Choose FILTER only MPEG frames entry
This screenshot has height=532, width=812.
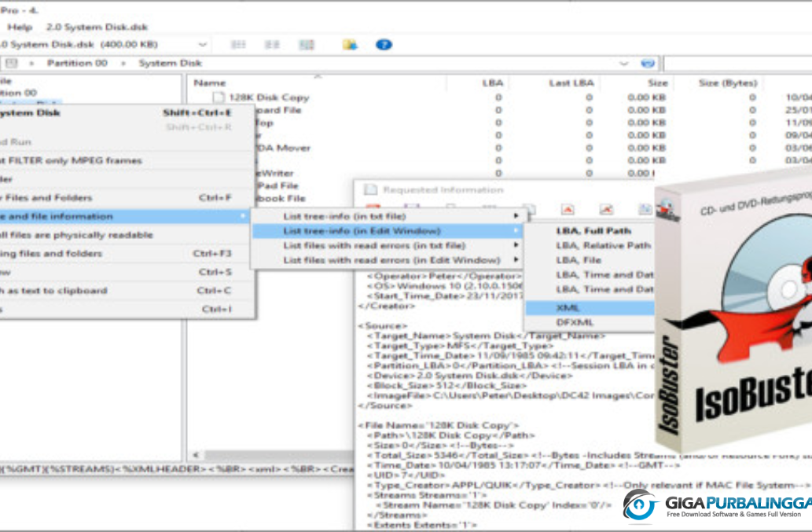click(x=127, y=160)
